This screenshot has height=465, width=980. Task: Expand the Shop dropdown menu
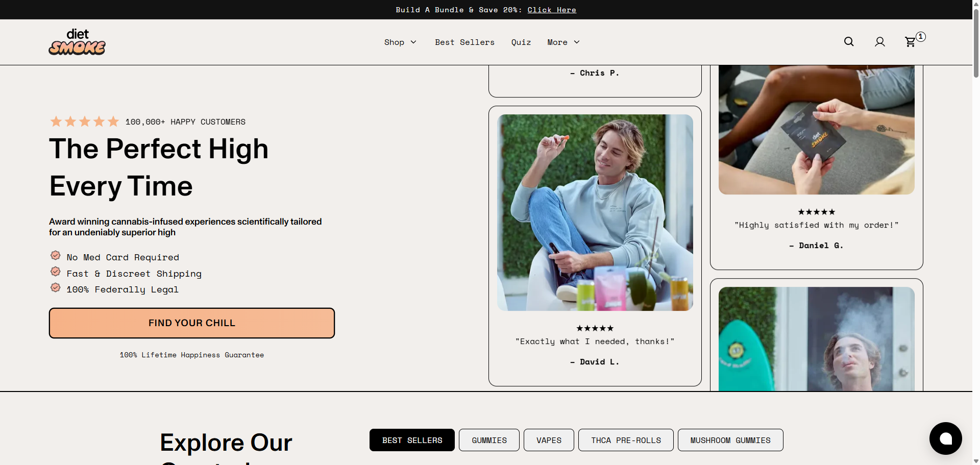[x=400, y=42]
